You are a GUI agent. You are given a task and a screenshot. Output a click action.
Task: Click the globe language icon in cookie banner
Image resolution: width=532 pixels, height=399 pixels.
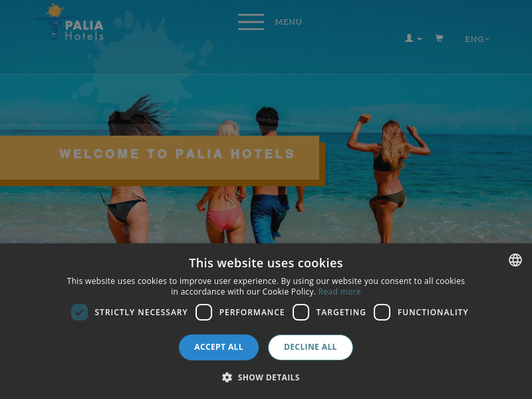[515, 260]
